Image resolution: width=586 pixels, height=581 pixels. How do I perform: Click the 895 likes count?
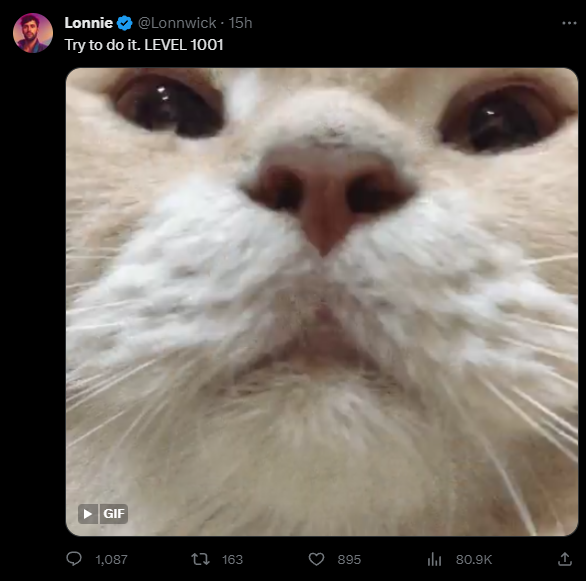pyautogui.click(x=349, y=560)
